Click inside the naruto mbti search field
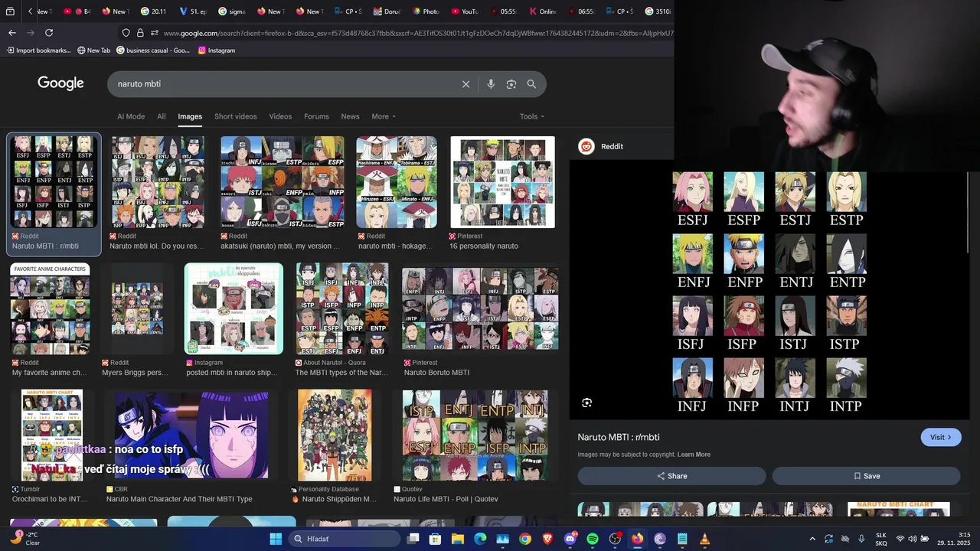Image resolution: width=980 pixels, height=551 pixels. [x=283, y=84]
